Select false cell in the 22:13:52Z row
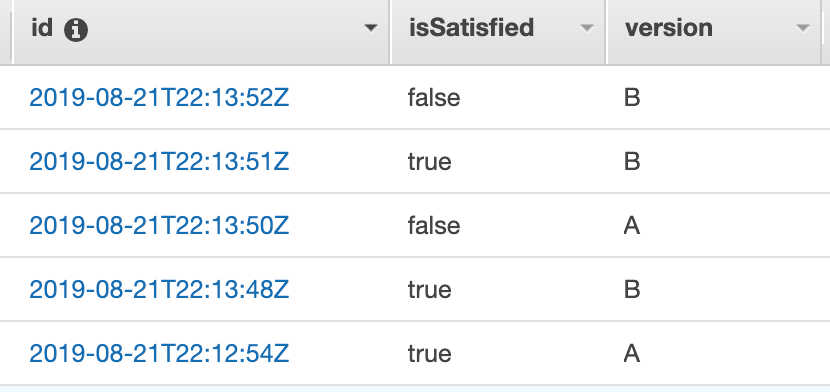 pos(434,98)
